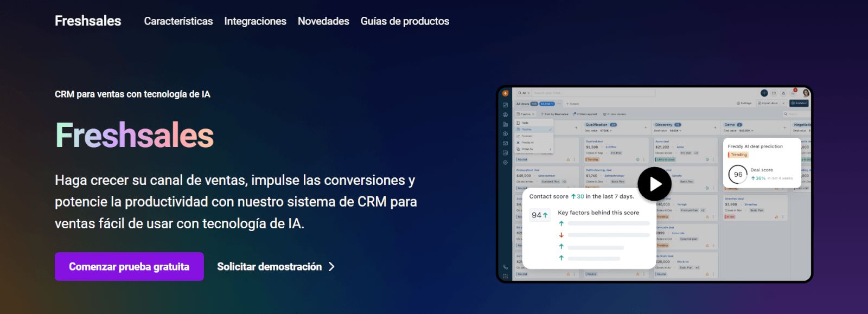Image resolution: width=868 pixels, height=314 pixels.
Task: Click the Qualification column header
Action: [x=601, y=125]
